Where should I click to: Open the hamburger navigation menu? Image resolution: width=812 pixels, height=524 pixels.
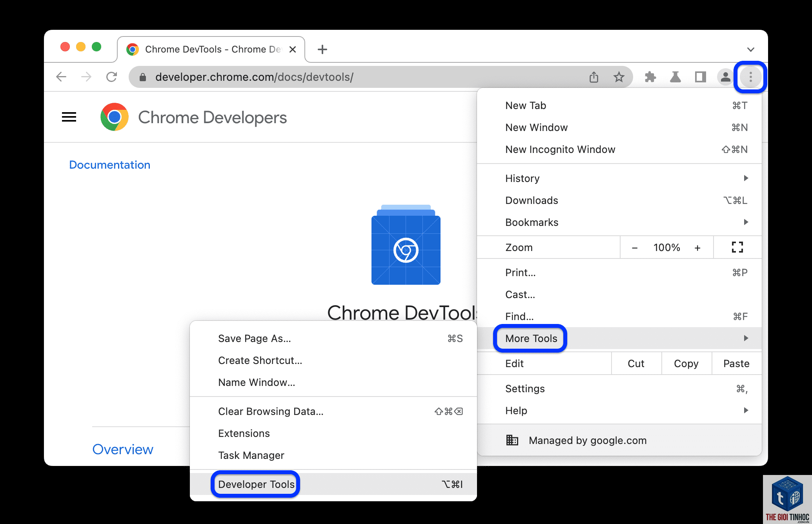pos(69,117)
